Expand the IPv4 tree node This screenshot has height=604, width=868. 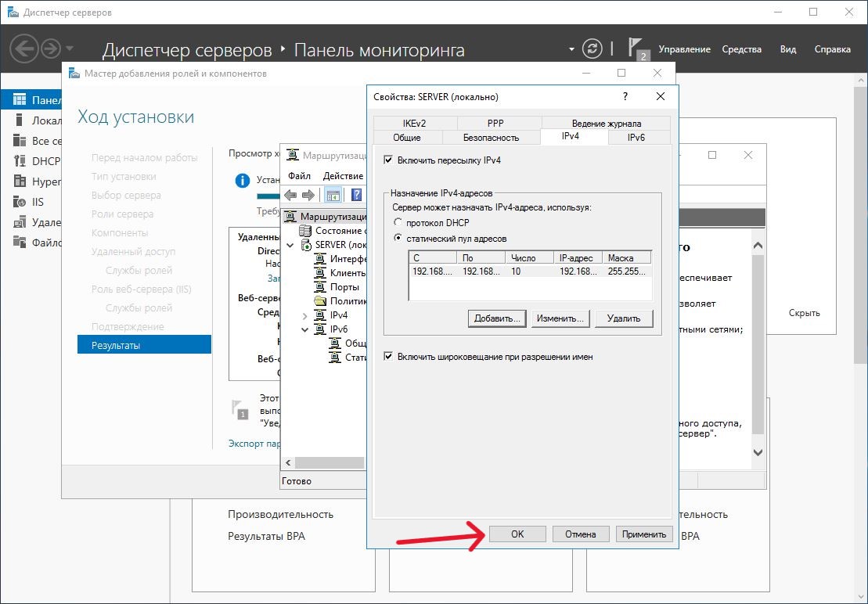305,315
